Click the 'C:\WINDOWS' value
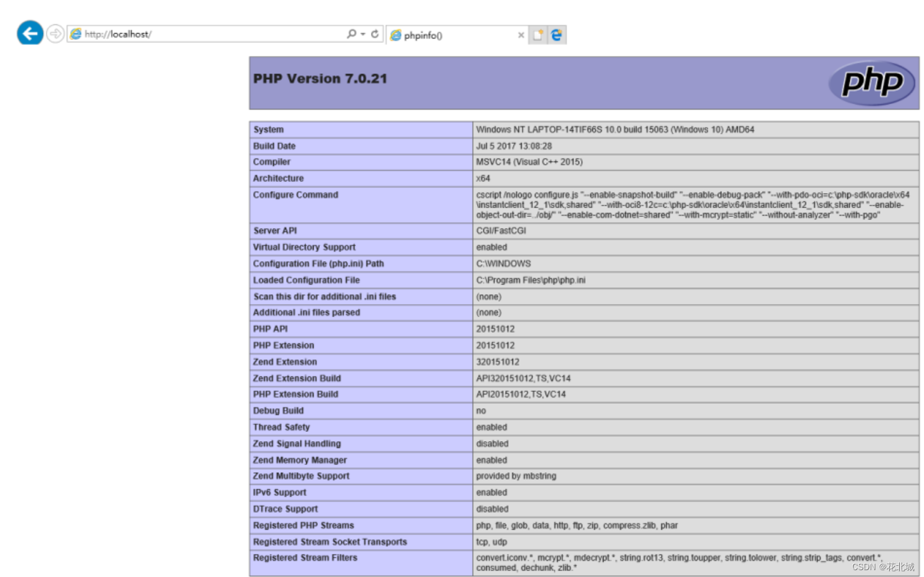Screen dimensions: 924x577 click(x=504, y=264)
